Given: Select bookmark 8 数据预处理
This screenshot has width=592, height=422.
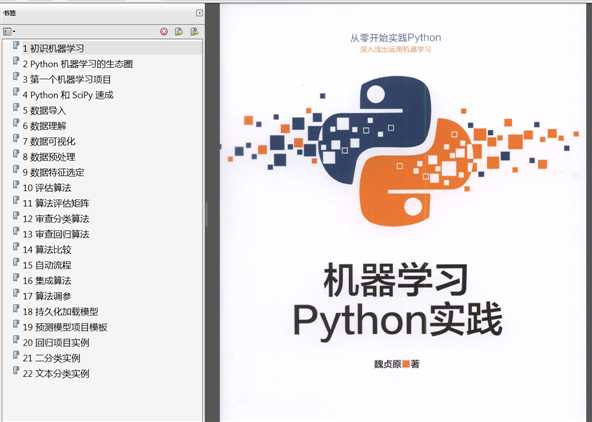Looking at the screenshot, I should coord(49,157).
